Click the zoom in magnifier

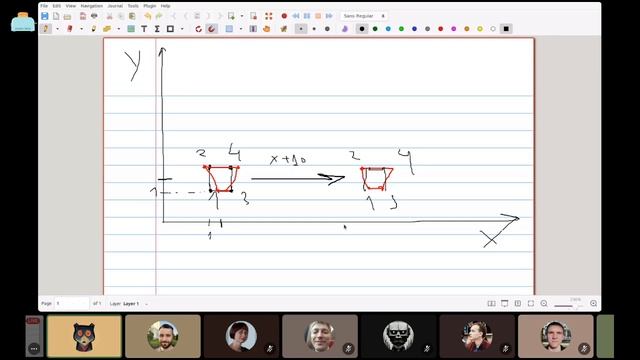tap(593, 304)
